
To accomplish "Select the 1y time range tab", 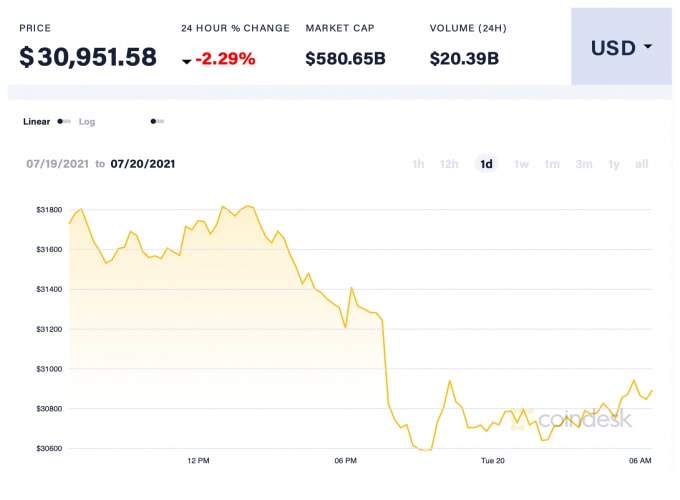I will (x=614, y=164).
